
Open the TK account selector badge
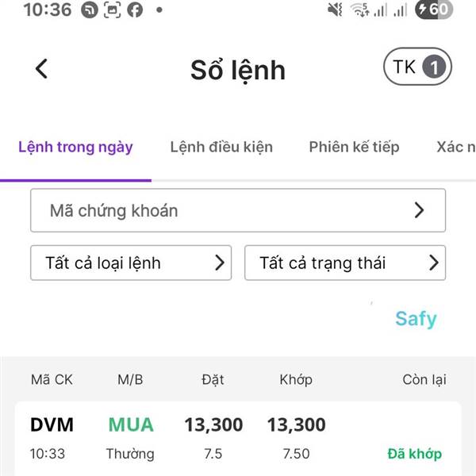coord(417,67)
